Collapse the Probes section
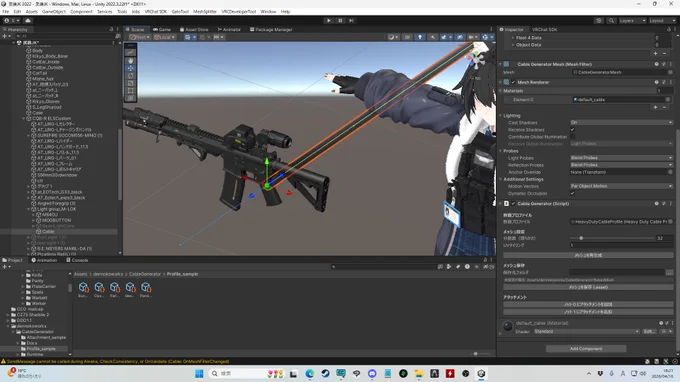The image size is (680, 382). [x=500, y=151]
